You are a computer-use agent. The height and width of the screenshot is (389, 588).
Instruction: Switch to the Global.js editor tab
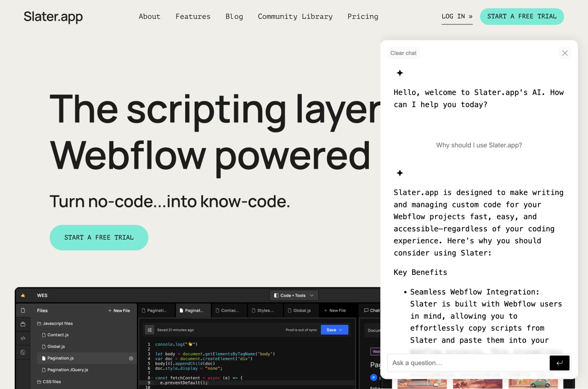[302, 310]
